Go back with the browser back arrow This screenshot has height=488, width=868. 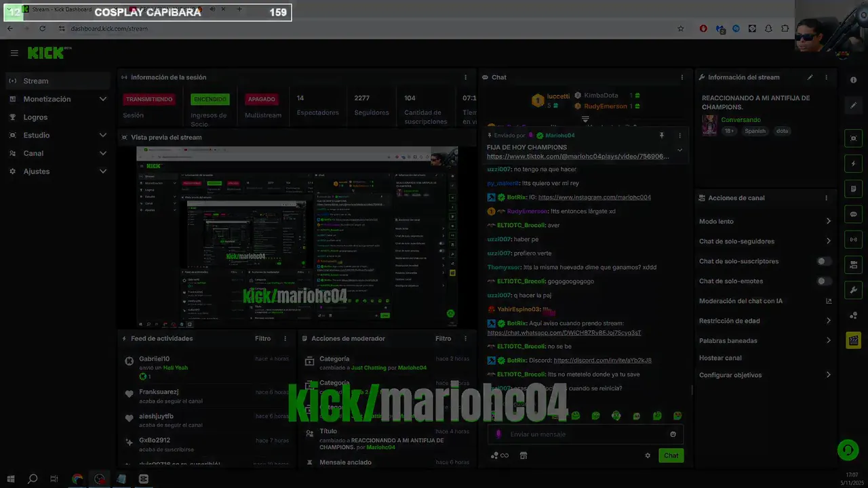click(x=10, y=28)
